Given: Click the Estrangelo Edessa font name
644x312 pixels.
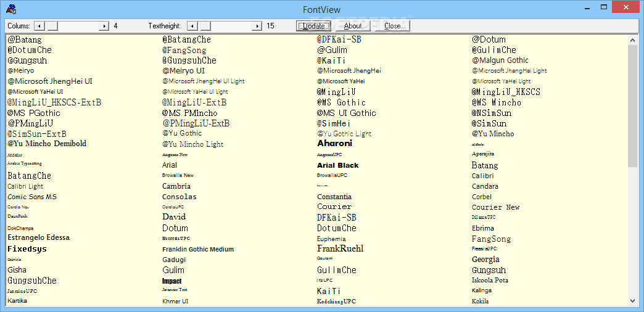Looking at the screenshot, I should coord(39,237).
